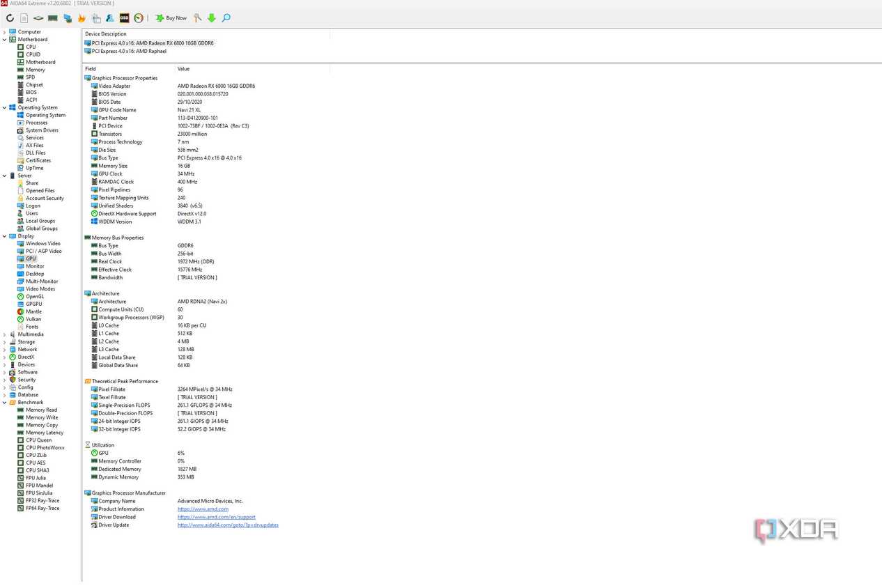Expand the Multimedia tree node

pos(4,334)
